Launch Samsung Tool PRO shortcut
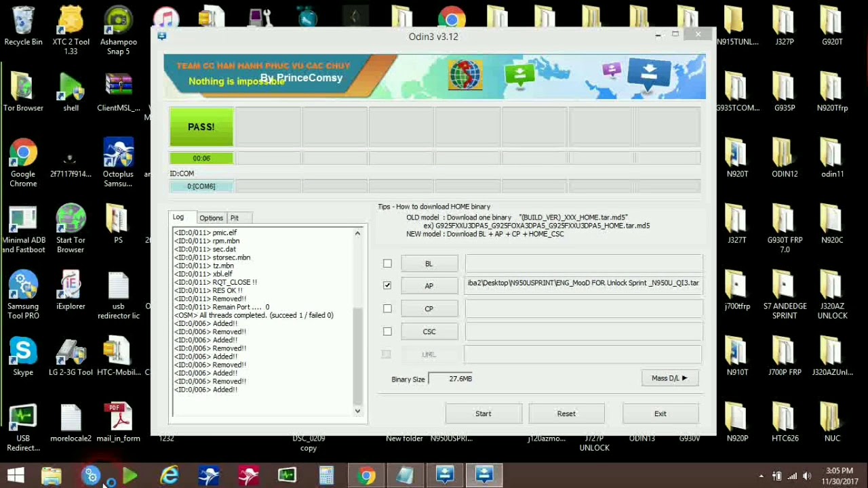868x488 pixels. [23, 296]
